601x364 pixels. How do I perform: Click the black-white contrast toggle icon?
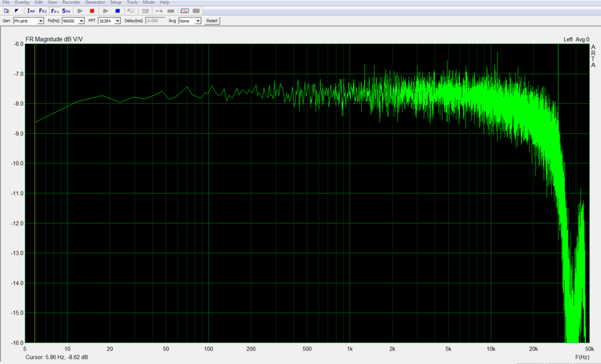pyautogui.click(x=16, y=11)
